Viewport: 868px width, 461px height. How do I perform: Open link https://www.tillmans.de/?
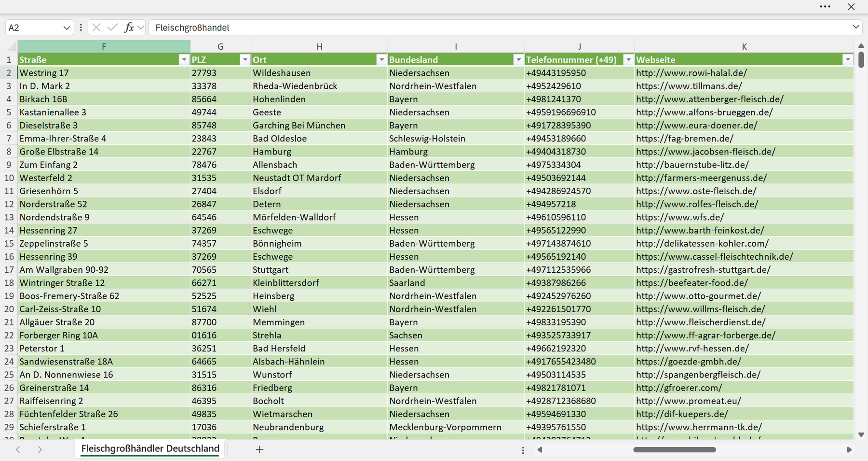pyautogui.click(x=689, y=86)
